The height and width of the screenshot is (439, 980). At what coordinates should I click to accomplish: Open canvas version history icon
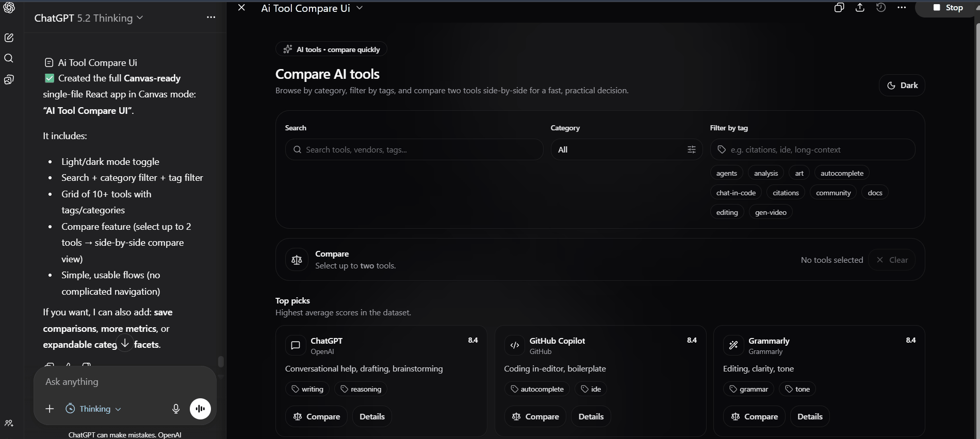pyautogui.click(x=881, y=8)
